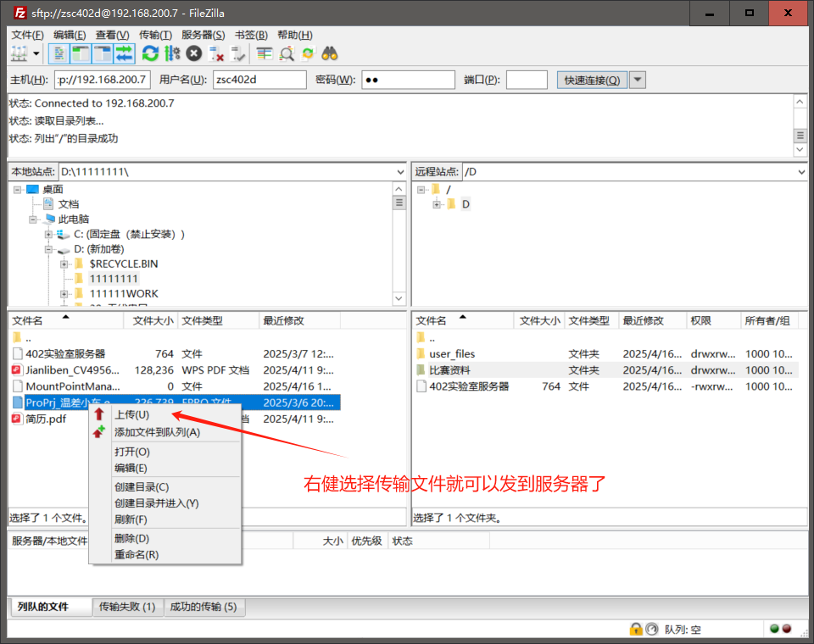The height and width of the screenshot is (644, 814).
Task: Choose 重命名(R) from context menu
Action: [137, 554]
